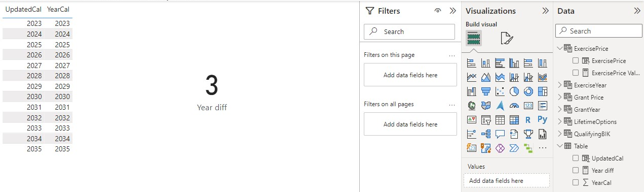644x192 pixels.
Task: Expand the LifetimeOptions table
Action: 560,121
